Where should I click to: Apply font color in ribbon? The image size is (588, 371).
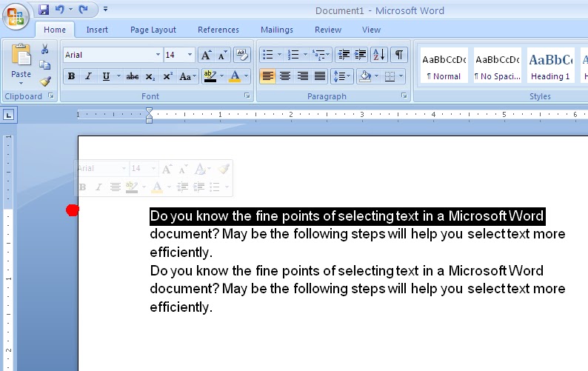235,76
